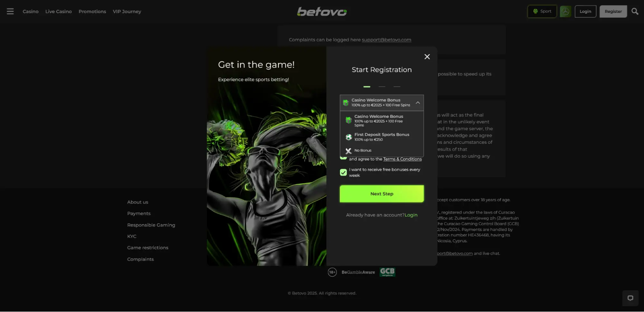Click the green avatar icon beside Sport
Screen dimensions: 644x312
point(565,12)
